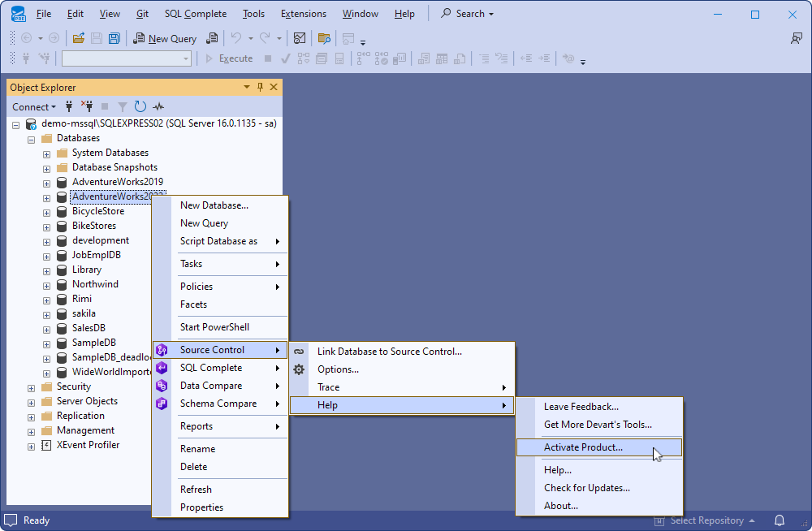This screenshot has height=531, width=812.
Task: Click the link chain icon beside Link Database
Action: tap(299, 352)
